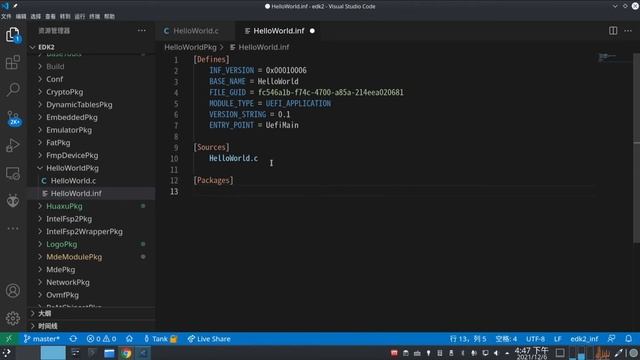Start a Live Share session
Viewport: 640px width, 360px height.
coord(209,339)
